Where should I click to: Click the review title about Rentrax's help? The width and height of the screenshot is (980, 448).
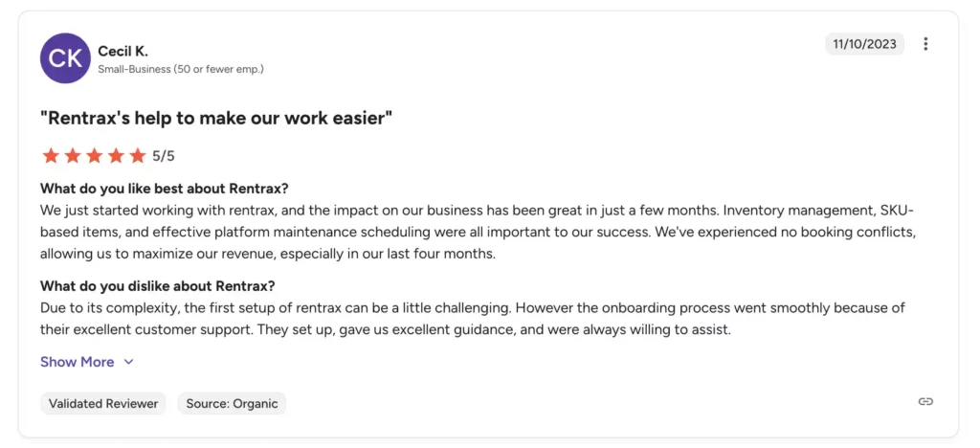(216, 118)
